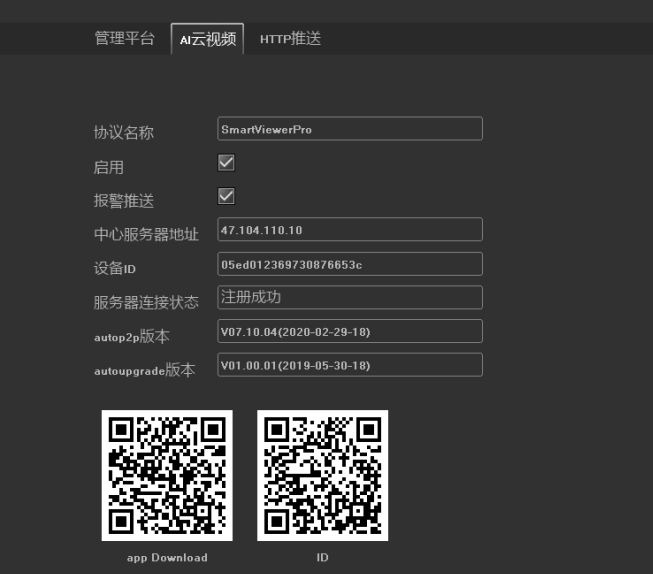This screenshot has width=653, height=574.
Task: Switch to the 管理平台 tab
Action: click(x=125, y=38)
